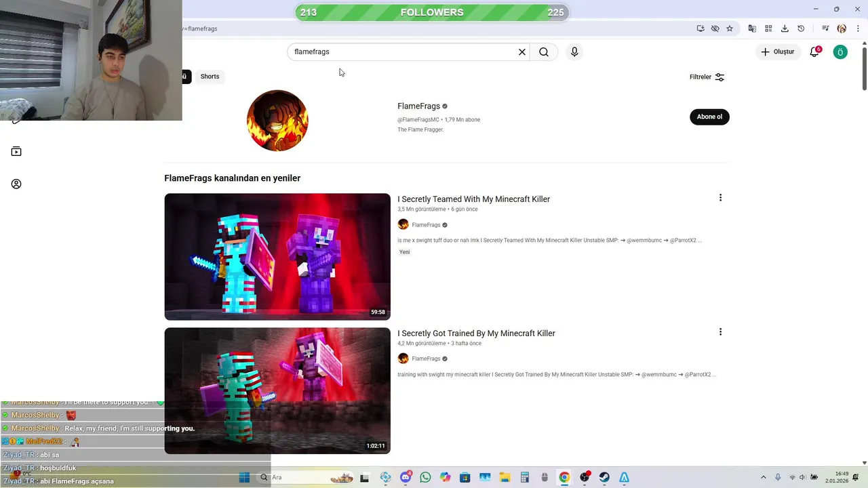This screenshot has width=868, height=488.
Task: Open the taskbar clock showing 16:49
Action: coord(837,478)
